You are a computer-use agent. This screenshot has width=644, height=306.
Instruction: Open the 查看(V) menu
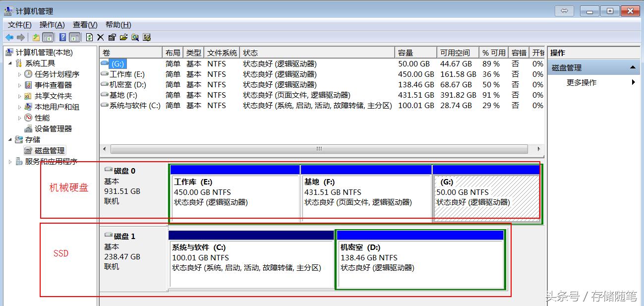tap(85, 25)
